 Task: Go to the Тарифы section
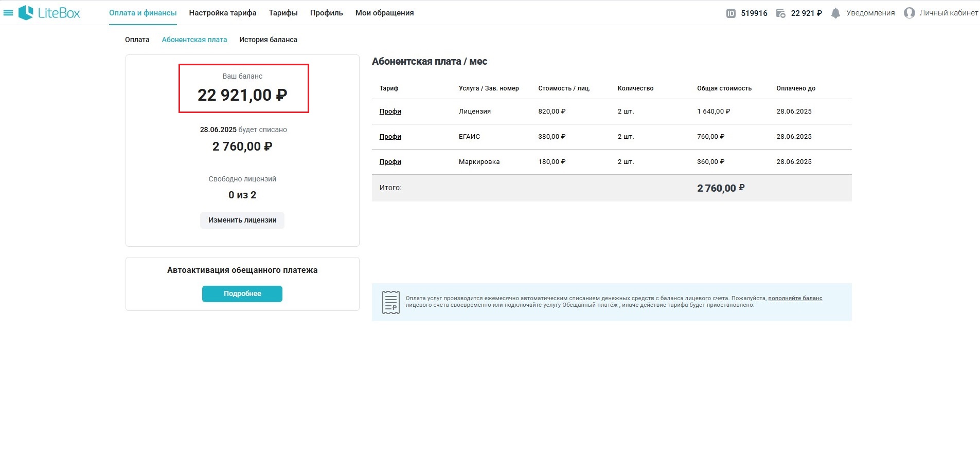[x=283, y=13]
